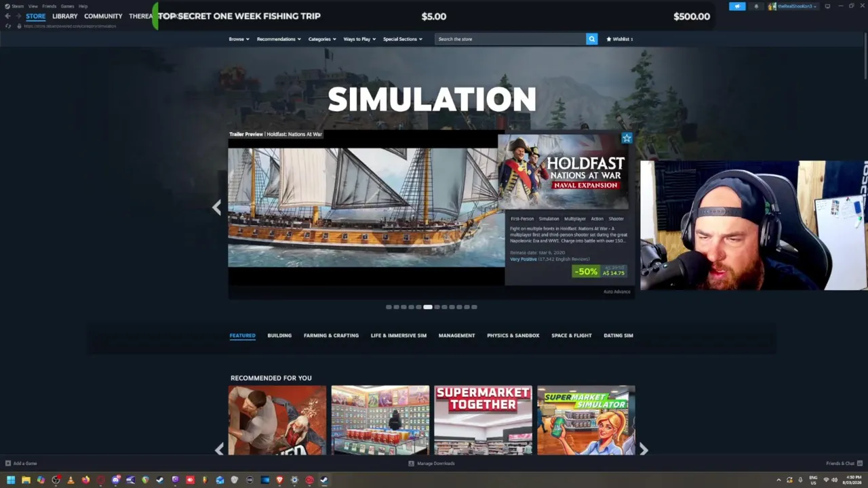Launch VLC media player from taskbar
The height and width of the screenshot is (488, 868).
(x=71, y=480)
